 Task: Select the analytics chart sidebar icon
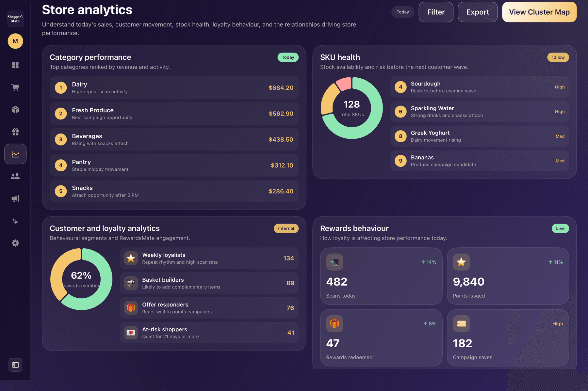(x=15, y=154)
